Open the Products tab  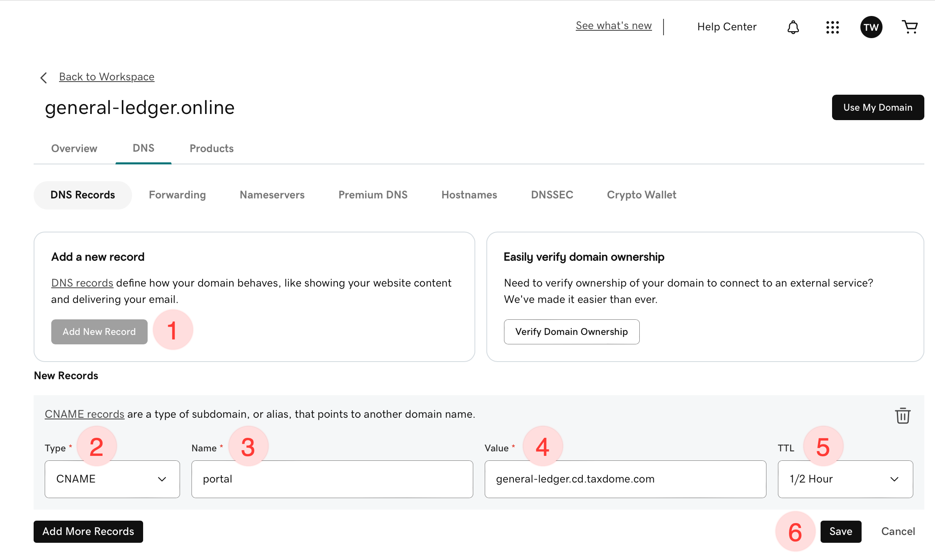coord(212,148)
